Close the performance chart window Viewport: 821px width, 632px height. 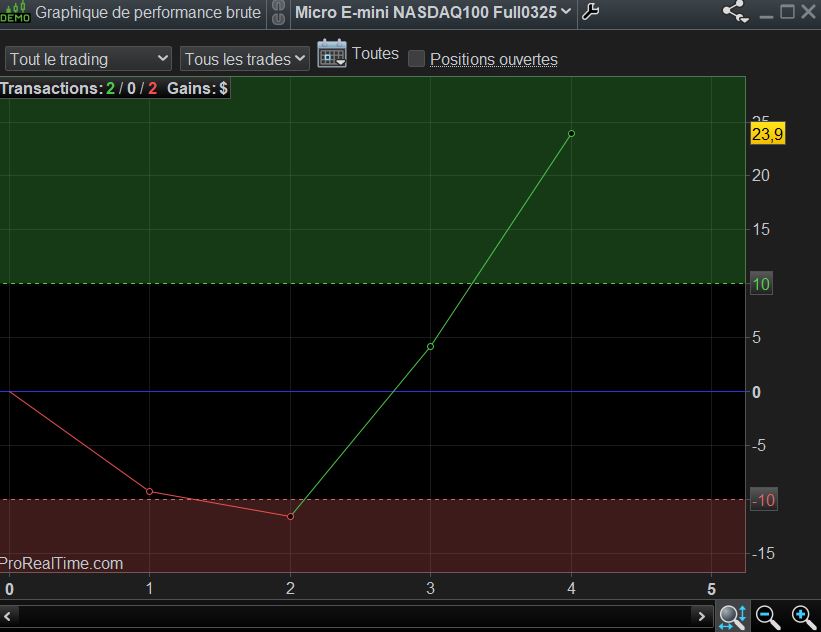pyautogui.click(x=808, y=12)
